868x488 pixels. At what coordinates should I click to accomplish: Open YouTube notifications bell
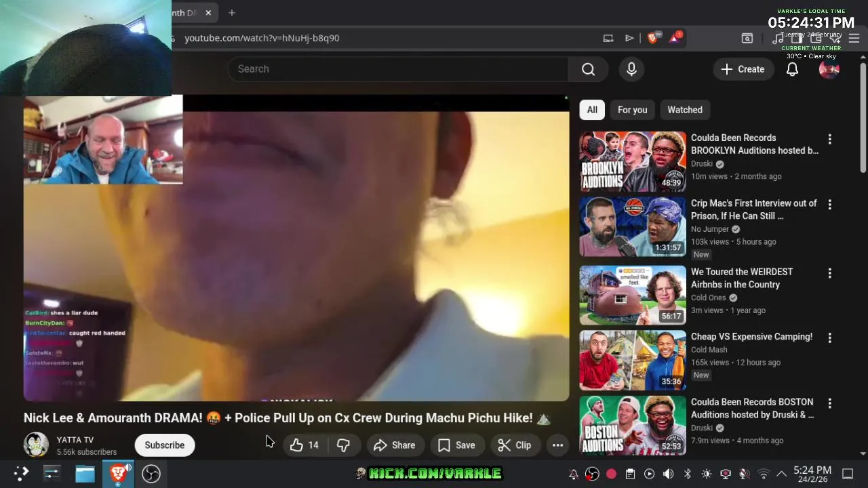tap(792, 69)
